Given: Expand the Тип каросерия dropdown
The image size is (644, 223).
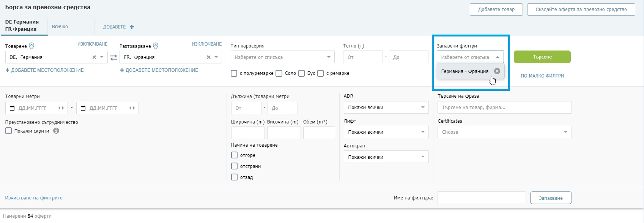Looking at the screenshot, I should (282, 57).
